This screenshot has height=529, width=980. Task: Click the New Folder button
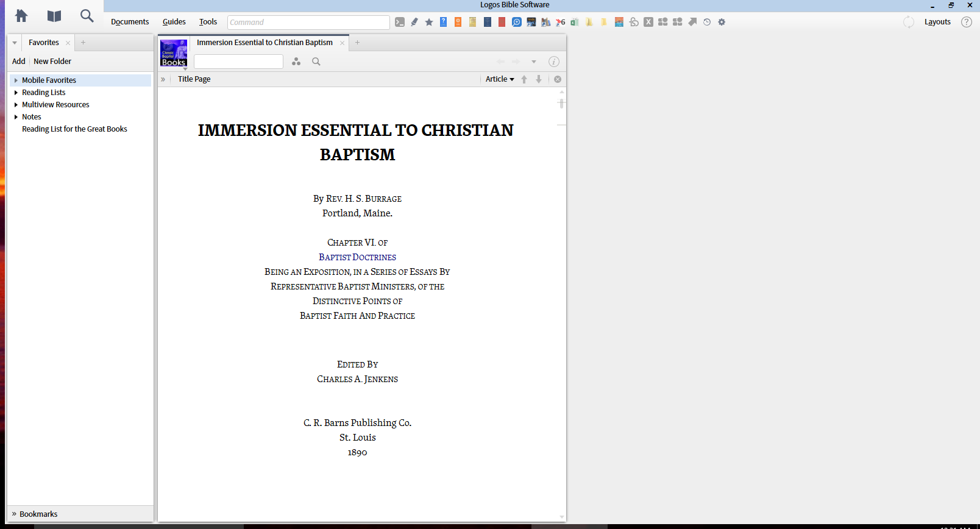(52, 62)
